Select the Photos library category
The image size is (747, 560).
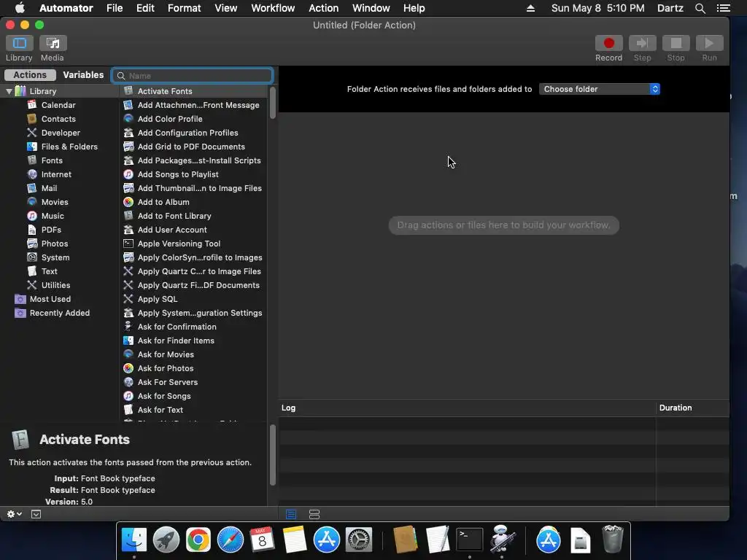pos(54,244)
